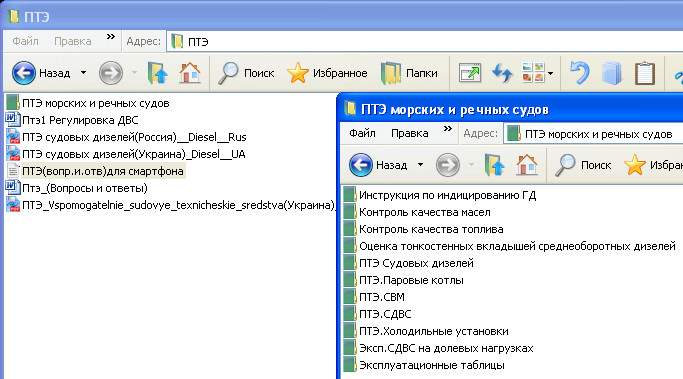Click Up folder icon in front window
The height and width of the screenshot is (379, 683).
tap(494, 165)
